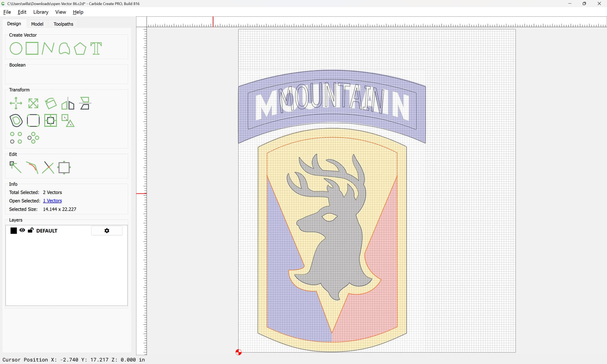Image resolution: width=607 pixels, height=364 pixels.
Task: Activate the Resize/Scale transform tool
Action: (33, 103)
